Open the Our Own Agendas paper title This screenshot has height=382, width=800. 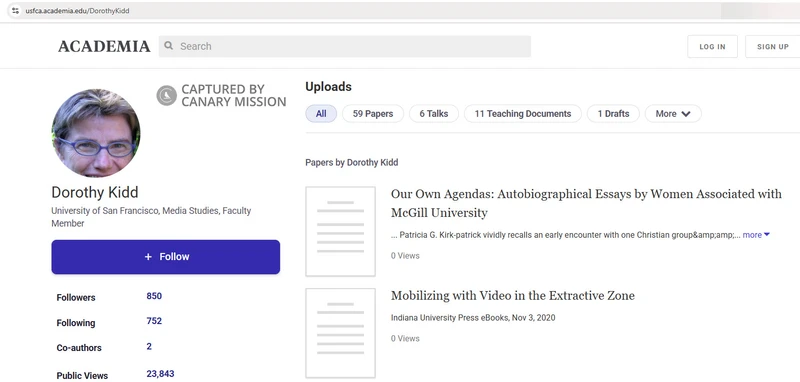click(x=586, y=203)
